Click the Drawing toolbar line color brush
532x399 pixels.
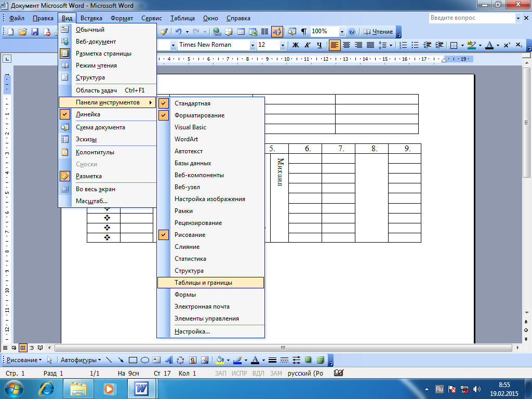tap(237, 360)
